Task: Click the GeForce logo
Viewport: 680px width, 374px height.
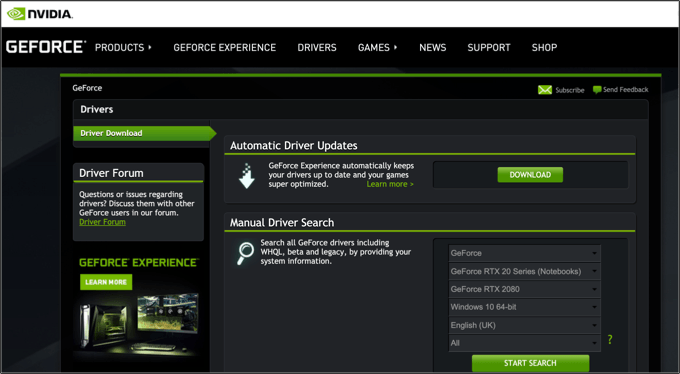Action: pyautogui.click(x=46, y=47)
